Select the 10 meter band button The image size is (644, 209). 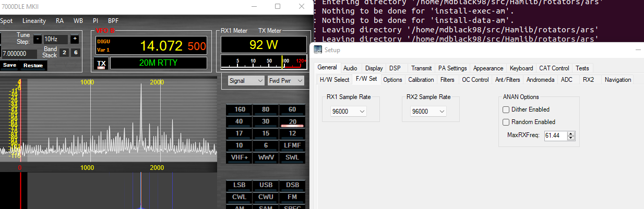239,145
